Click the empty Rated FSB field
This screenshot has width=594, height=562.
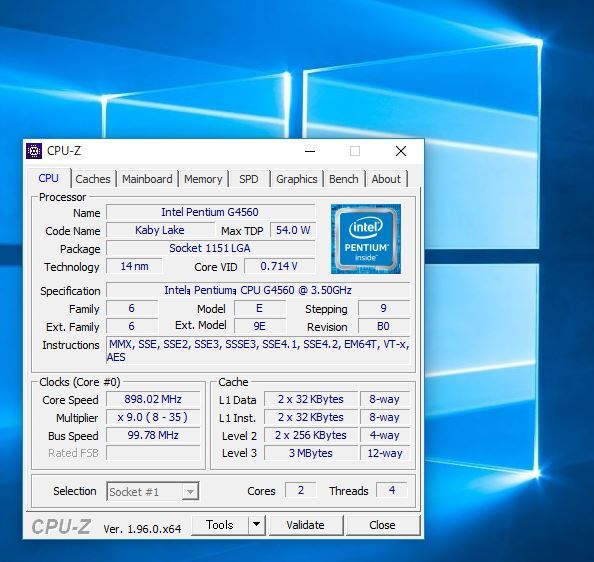tap(153, 453)
